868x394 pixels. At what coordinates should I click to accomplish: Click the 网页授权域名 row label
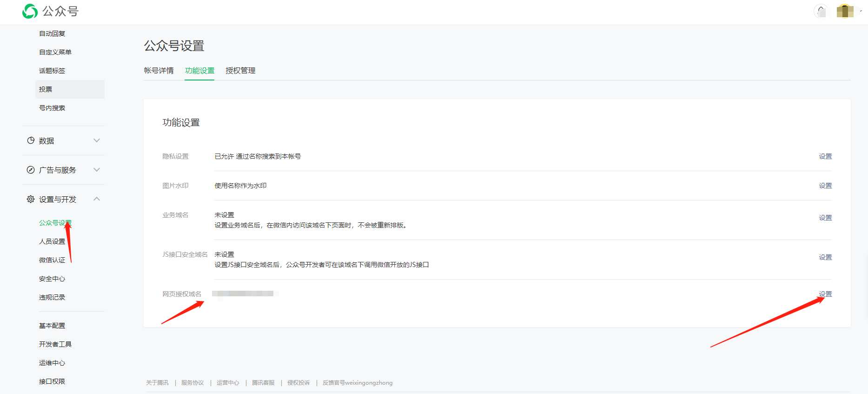[182, 294]
